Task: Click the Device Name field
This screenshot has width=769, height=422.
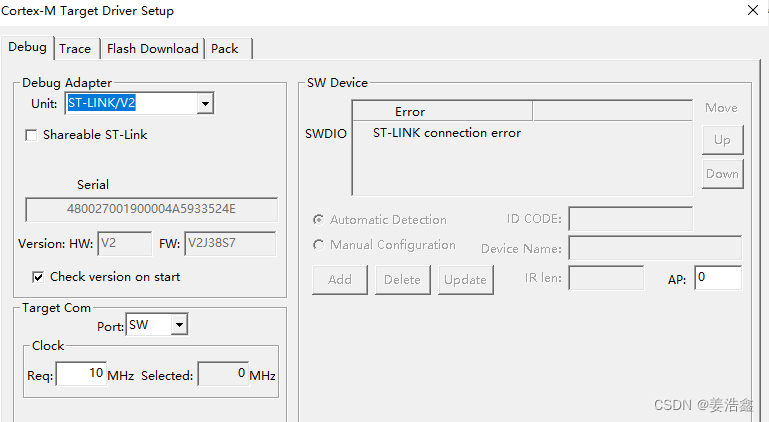Action: pos(655,248)
